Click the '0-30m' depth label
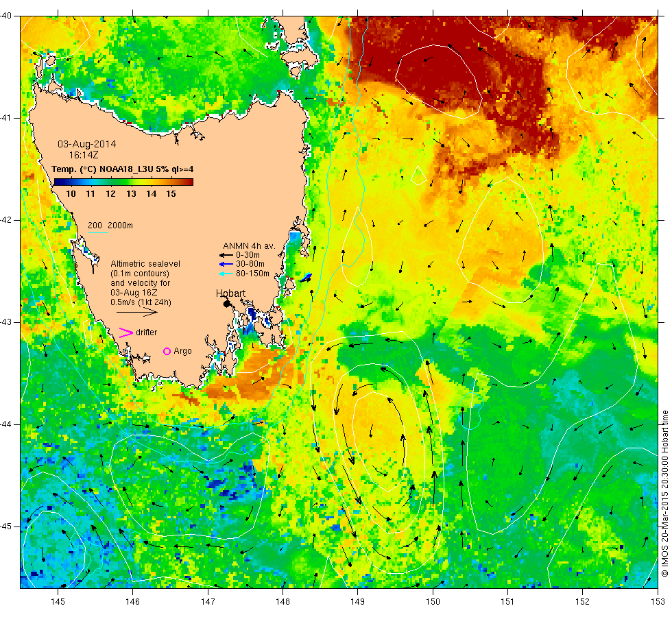This screenshot has height=617, width=672. tap(248, 255)
